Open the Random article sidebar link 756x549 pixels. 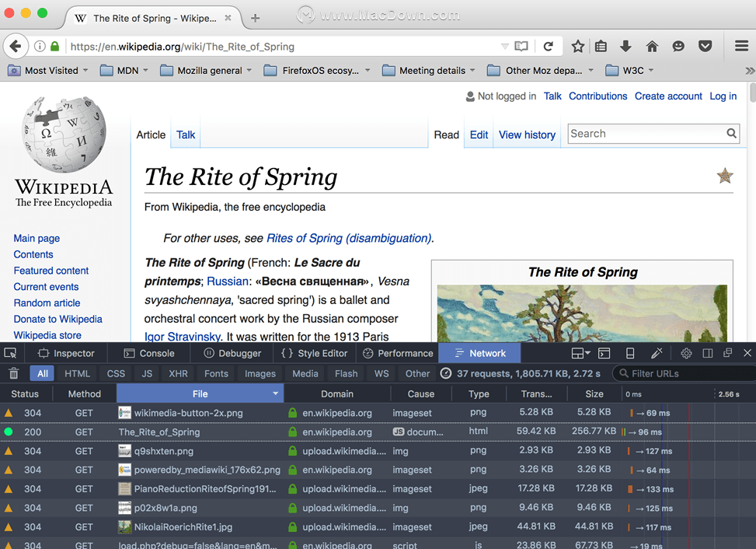[47, 303]
